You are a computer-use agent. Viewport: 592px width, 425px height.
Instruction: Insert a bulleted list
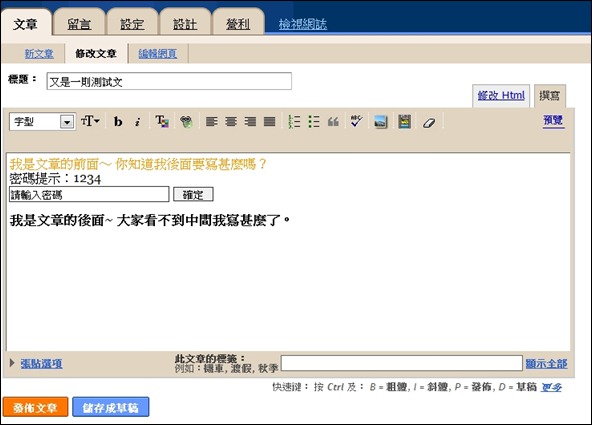[314, 122]
